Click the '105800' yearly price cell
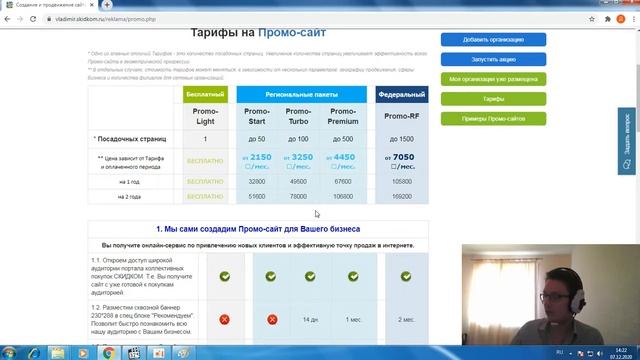640x360 pixels. [x=402, y=182]
